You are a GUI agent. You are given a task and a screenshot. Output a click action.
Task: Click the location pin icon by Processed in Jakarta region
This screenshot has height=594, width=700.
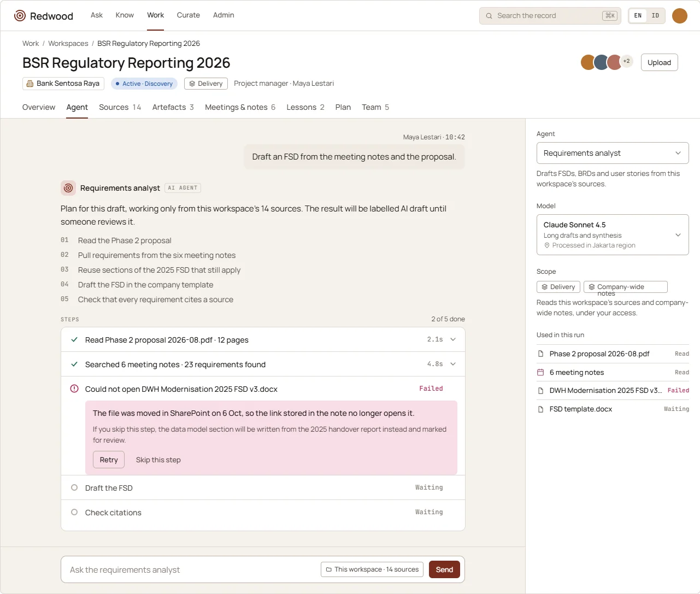click(x=547, y=245)
